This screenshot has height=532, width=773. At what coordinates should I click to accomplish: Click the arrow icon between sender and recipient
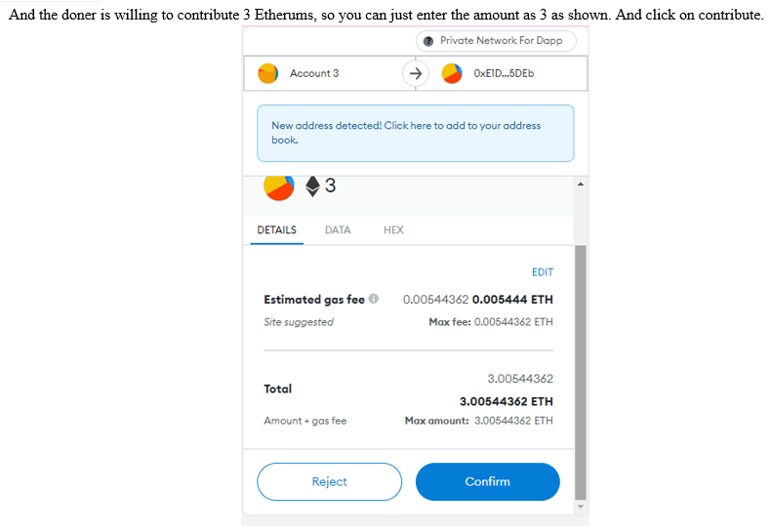[x=416, y=73]
